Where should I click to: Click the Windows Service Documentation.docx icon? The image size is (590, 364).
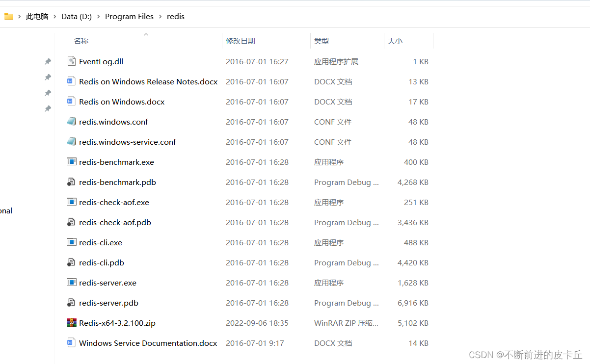coord(72,343)
